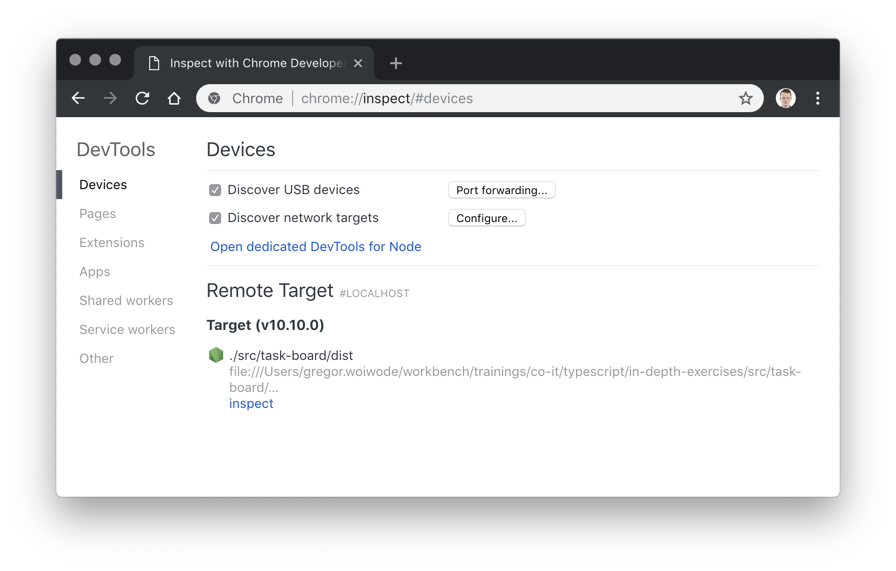
Task: Click the file:///Users/gregor.woiwode path text
Action: coord(515,379)
